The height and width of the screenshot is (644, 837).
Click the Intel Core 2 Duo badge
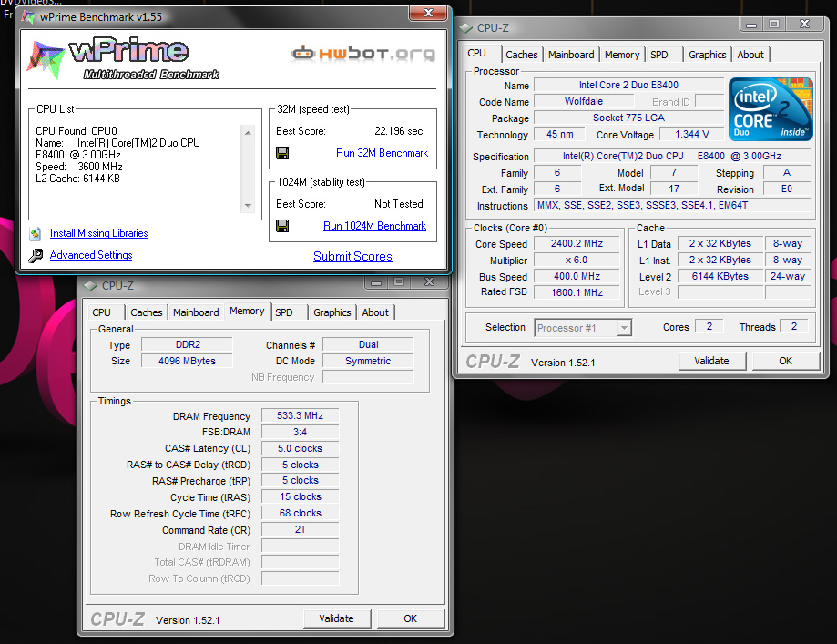point(771,109)
